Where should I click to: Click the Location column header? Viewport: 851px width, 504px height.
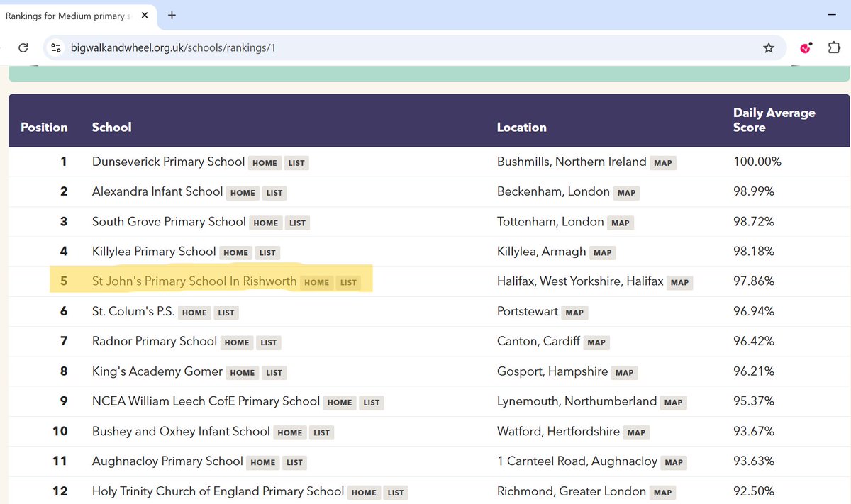tap(522, 128)
